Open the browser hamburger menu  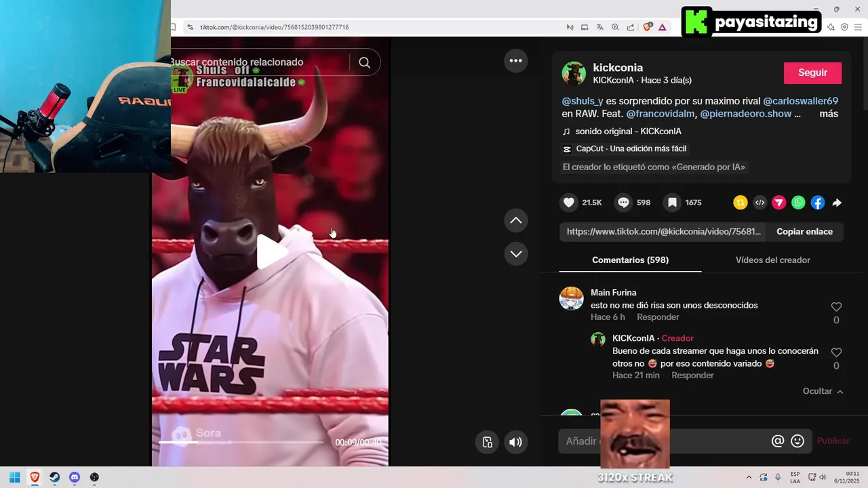[858, 27]
